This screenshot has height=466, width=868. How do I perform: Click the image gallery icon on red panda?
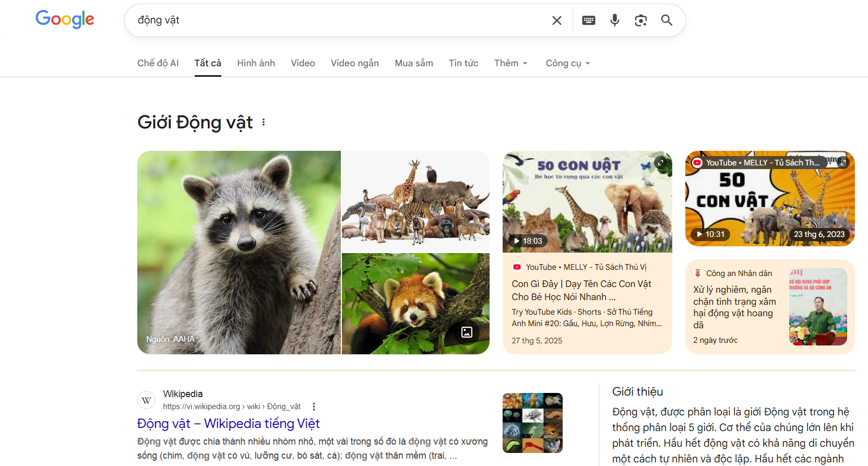tap(467, 332)
